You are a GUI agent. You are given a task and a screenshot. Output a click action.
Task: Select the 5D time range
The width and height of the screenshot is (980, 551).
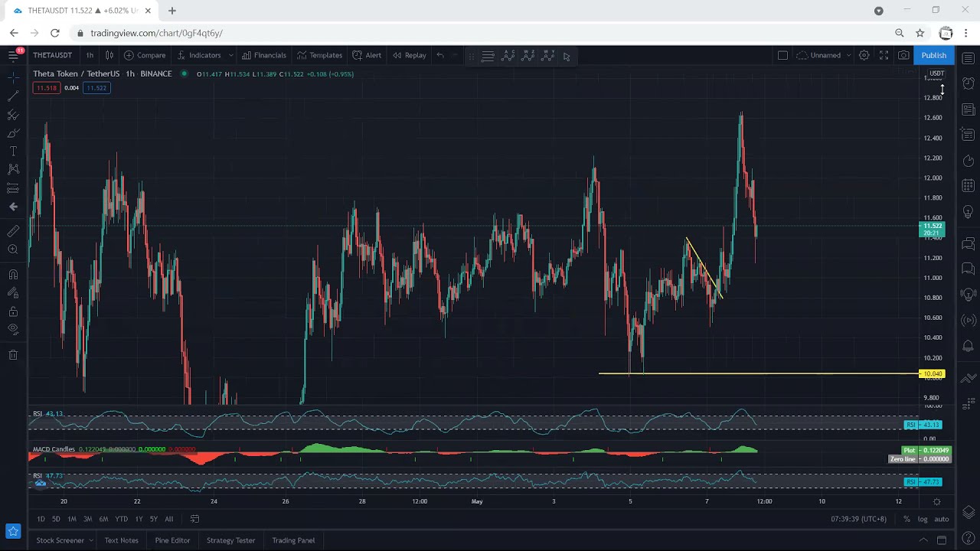pos(56,519)
